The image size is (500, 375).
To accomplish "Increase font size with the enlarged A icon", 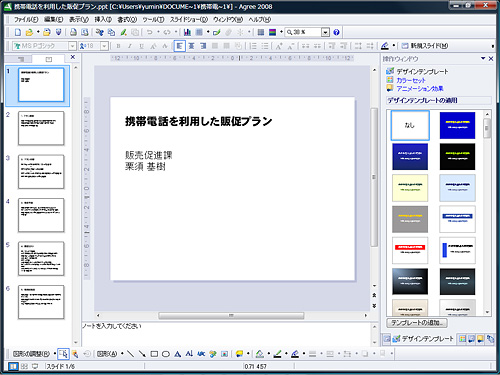I will [279, 46].
